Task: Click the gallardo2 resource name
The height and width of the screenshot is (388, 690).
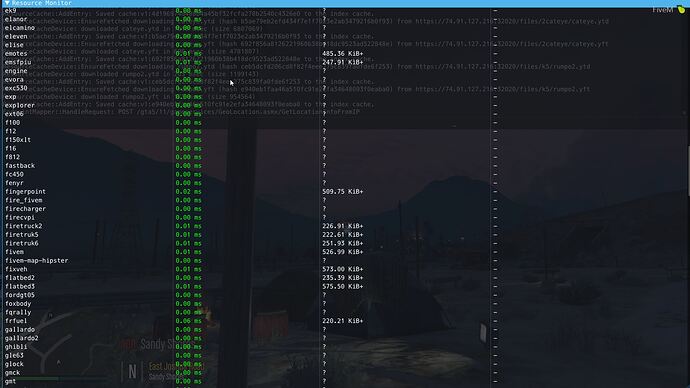Action: click(x=22, y=338)
